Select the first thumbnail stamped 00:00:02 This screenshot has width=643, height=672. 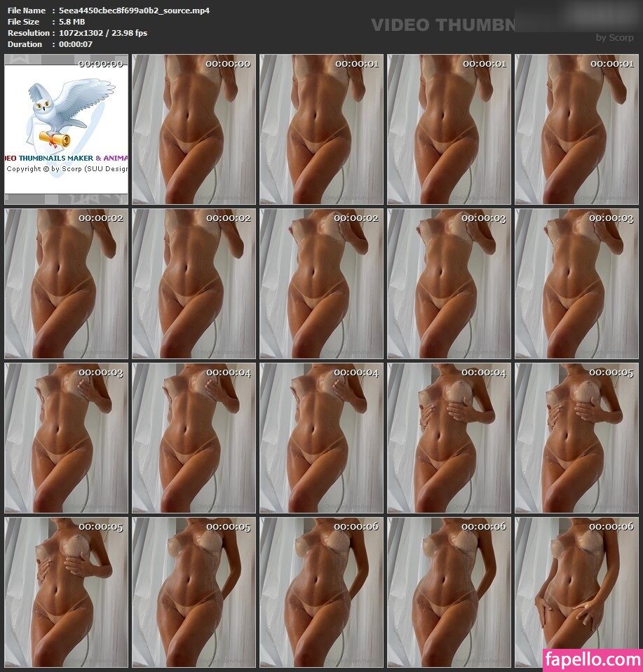click(66, 283)
